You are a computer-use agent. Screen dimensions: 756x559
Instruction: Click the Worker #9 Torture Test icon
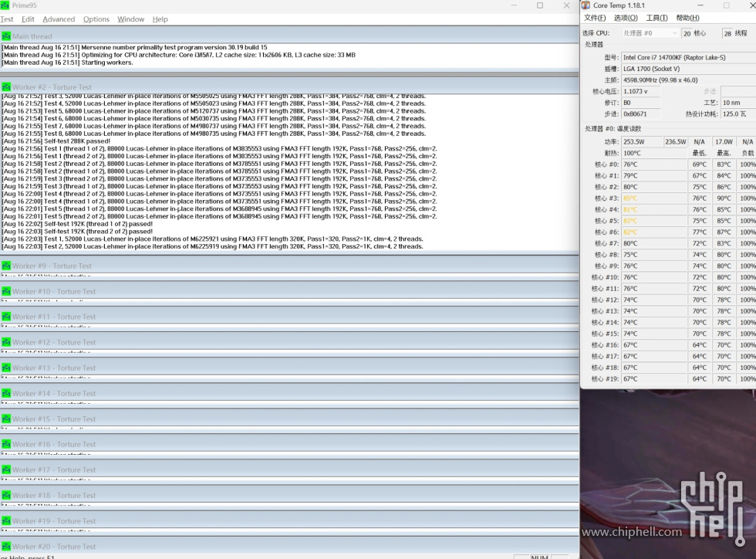6,266
